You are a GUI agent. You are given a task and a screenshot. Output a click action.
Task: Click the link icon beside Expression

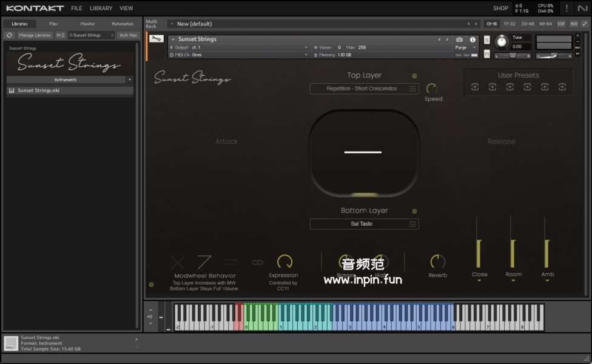pos(257,262)
